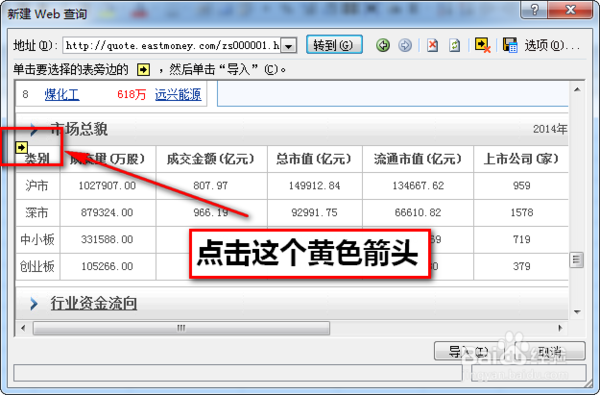Click the cell value 331588.00

pos(107,239)
